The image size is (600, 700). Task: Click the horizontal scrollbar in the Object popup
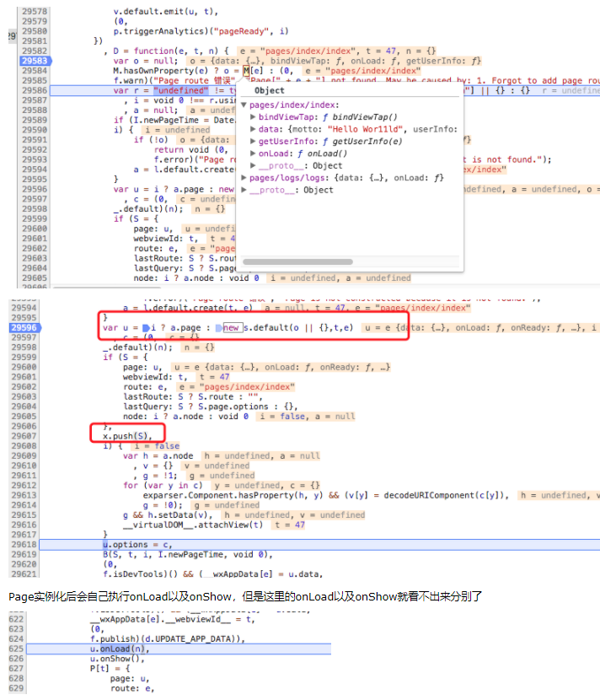coord(297,262)
